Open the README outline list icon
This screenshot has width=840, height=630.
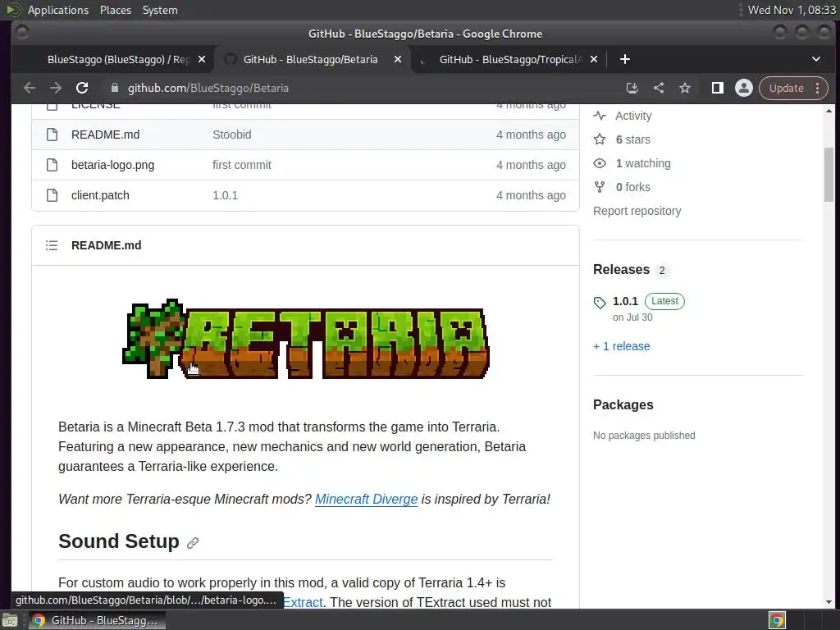coord(52,245)
